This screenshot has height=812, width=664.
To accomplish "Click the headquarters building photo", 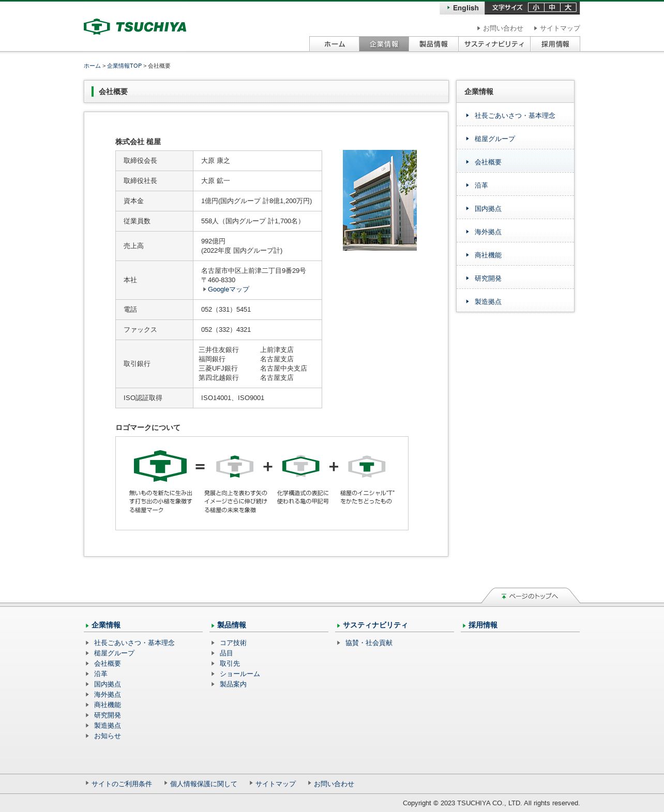I will tap(380, 200).
